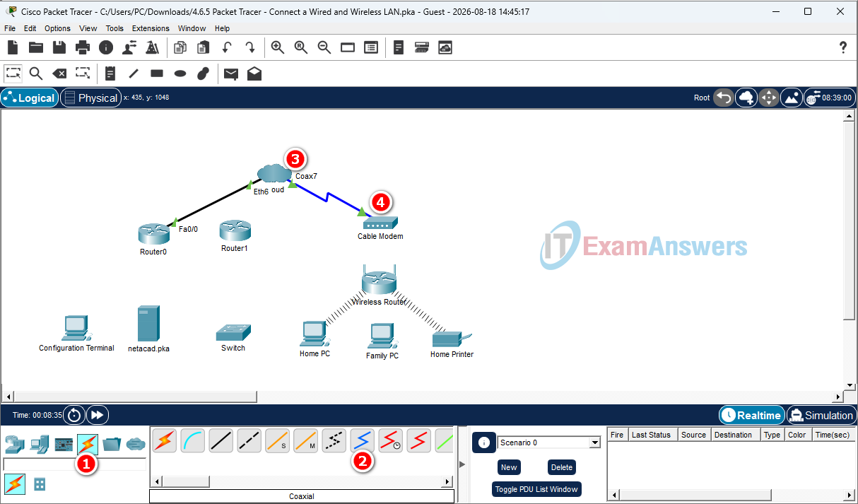Select the Draw Rectangle tool
858x504 pixels.
(157, 73)
